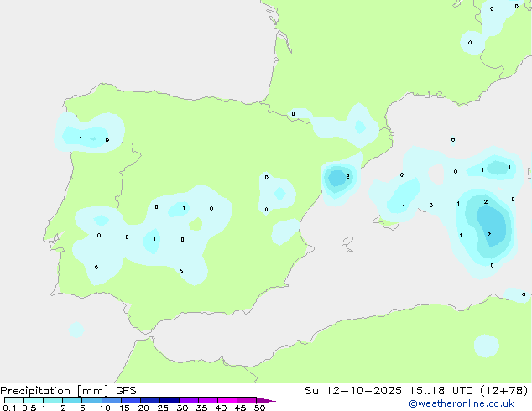Viewport: 532px width, 411px height.
Task: Click the legend scale label '5'
Action: tap(82, 408)
